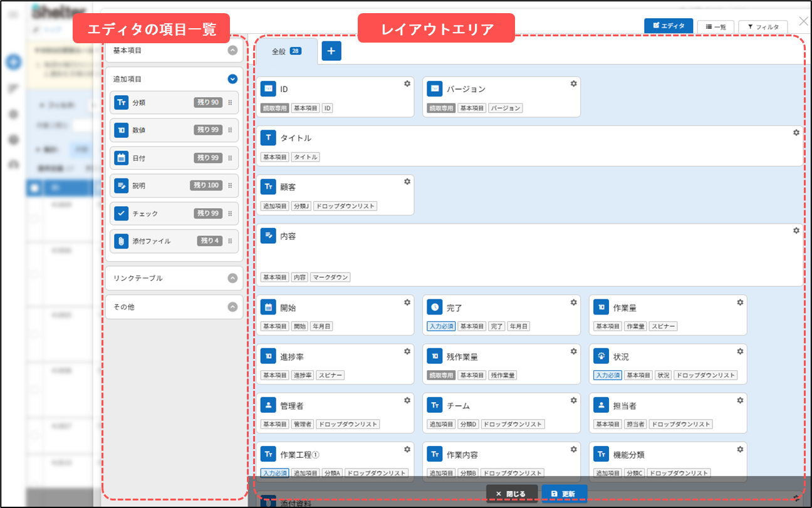Open settings gear on 機能分類 card

pyautogui.click(x=740, y=448)
